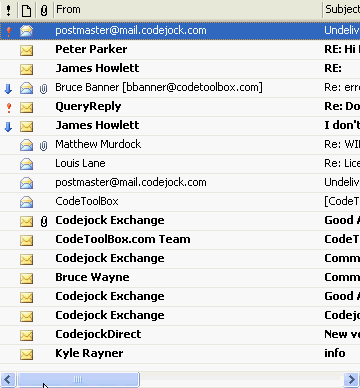
Task: Click the paperclip icon on Matthew Murdock row
Action: pyautogui.click(x=43, y=145)
